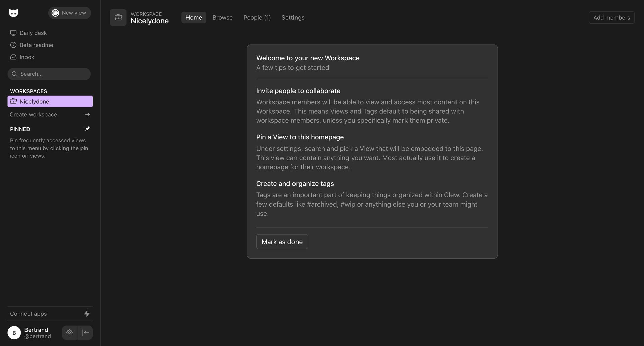
Task: Switch to the Browse tab
Action: pyautogui.click(x=222, y=17)
